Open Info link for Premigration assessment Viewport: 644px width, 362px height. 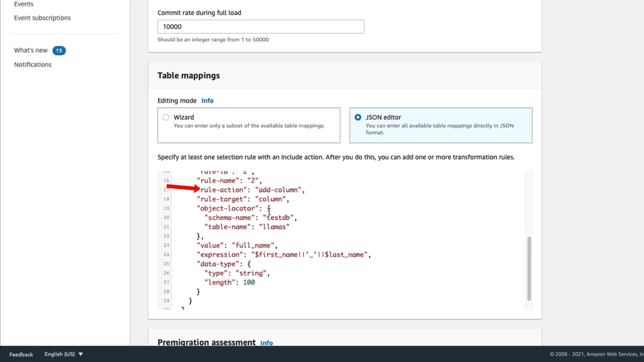pos(266,343)
